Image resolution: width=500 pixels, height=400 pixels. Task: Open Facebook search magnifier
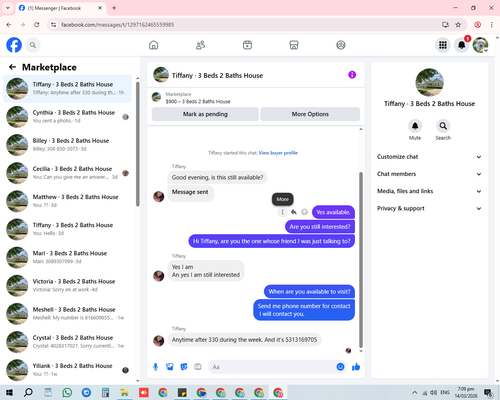pos(33,45)
